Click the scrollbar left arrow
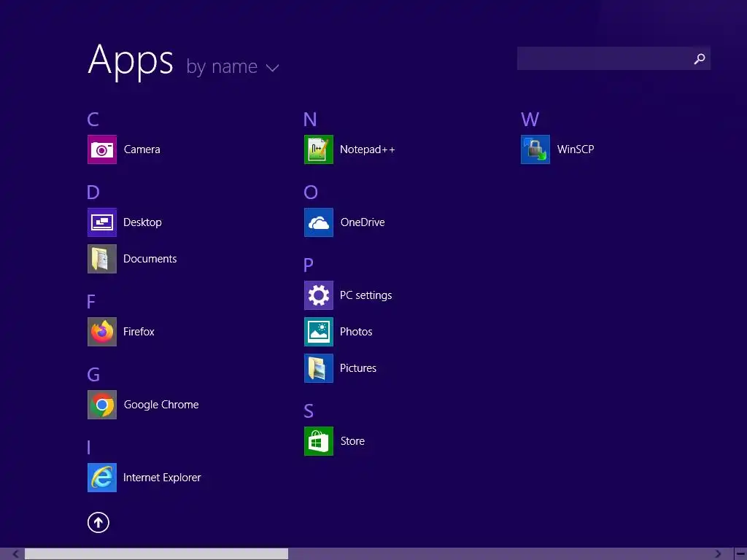 [x=16, y=554]
